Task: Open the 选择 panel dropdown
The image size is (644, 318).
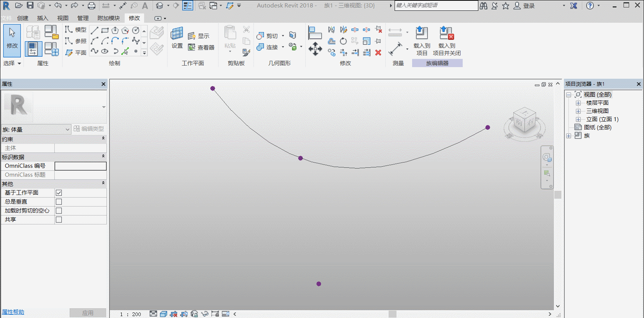Action: pos(12,63)
